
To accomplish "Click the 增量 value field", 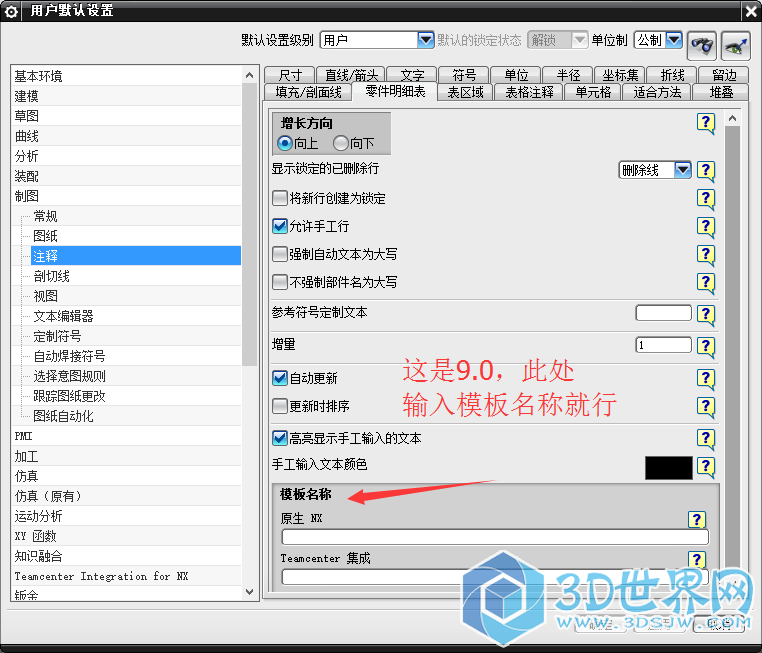I will coord(663,345).
